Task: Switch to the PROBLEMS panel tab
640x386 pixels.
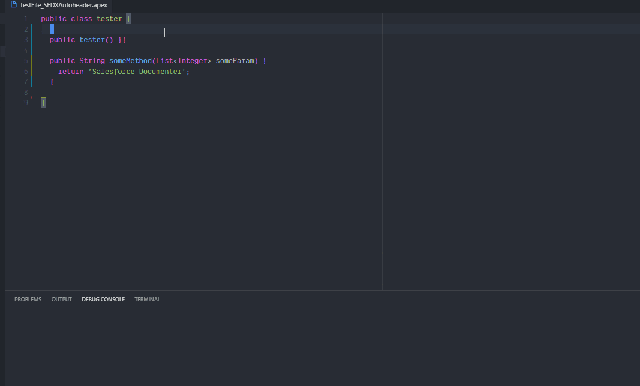Action: (28, 299)
